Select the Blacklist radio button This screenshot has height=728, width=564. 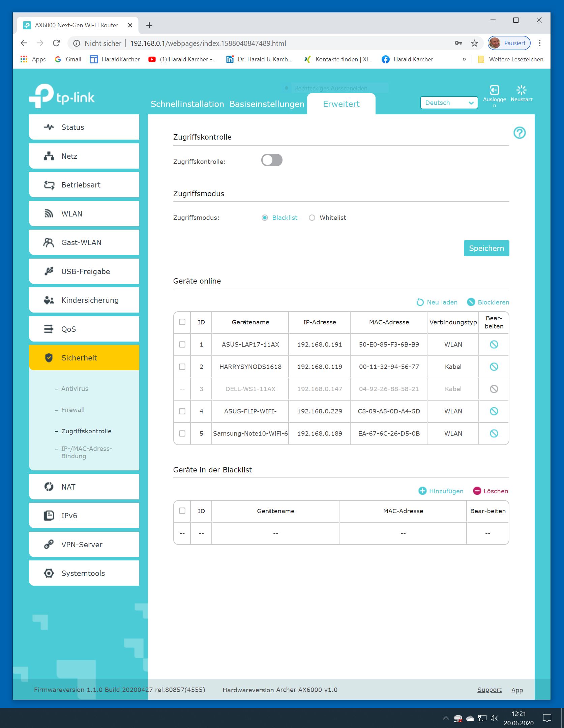[265, 217]
